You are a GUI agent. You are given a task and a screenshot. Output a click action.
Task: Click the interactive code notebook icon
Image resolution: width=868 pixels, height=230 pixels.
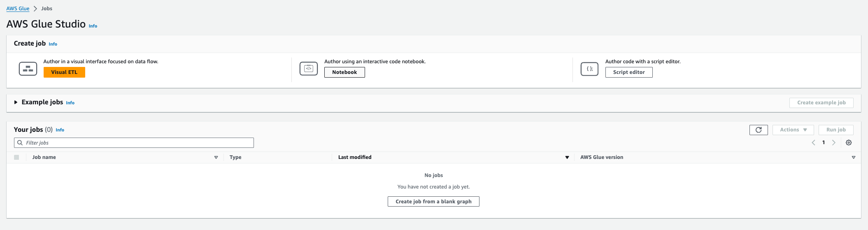coord(309,69)
